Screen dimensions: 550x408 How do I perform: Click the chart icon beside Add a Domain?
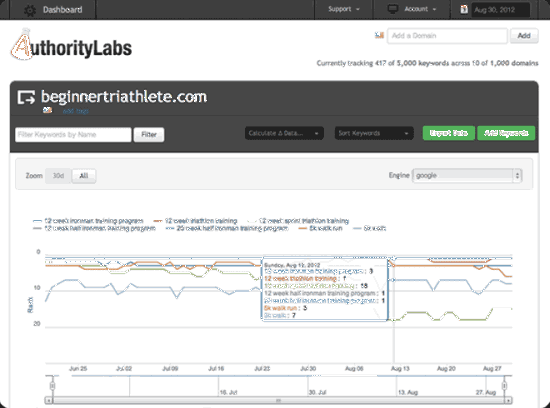(x=379, y=35)
